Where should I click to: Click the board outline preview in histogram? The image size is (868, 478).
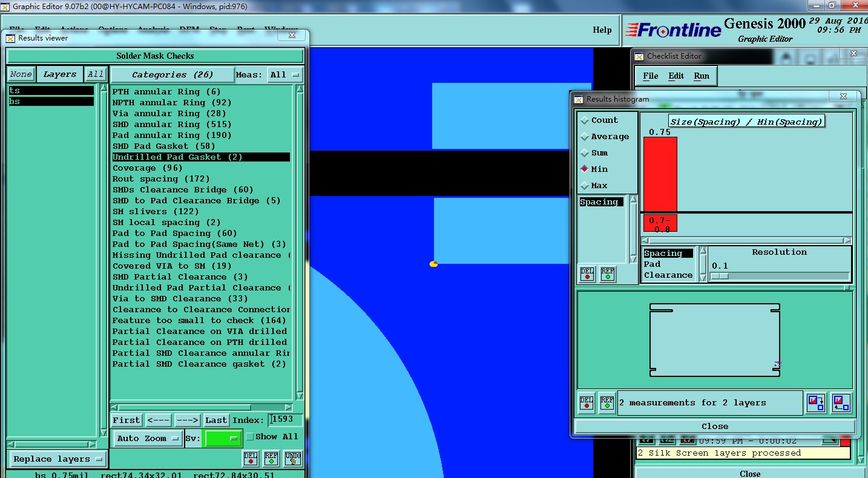(715, 340)
